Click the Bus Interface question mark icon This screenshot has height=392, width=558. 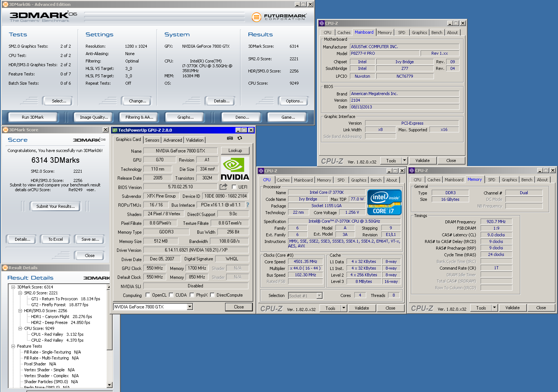pos(248,205)
